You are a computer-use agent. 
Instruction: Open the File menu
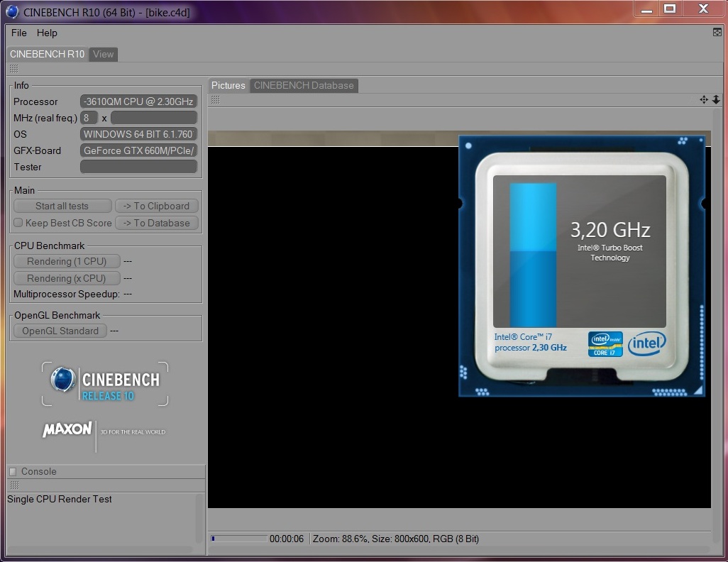19,33
